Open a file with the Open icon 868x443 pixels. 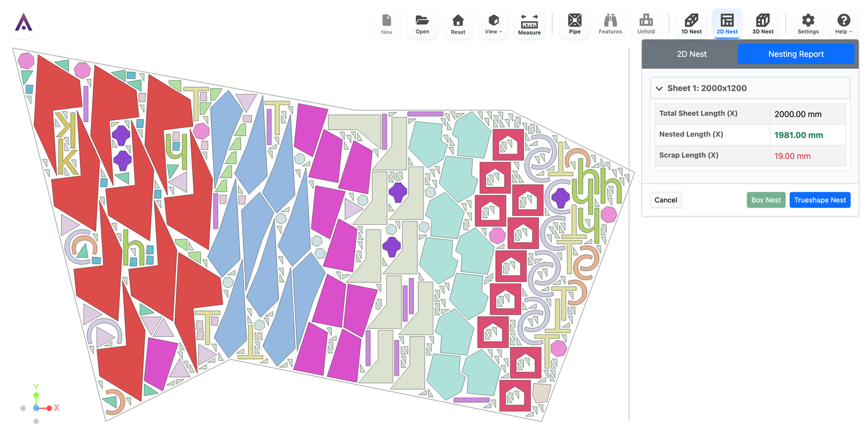point(422,24)
